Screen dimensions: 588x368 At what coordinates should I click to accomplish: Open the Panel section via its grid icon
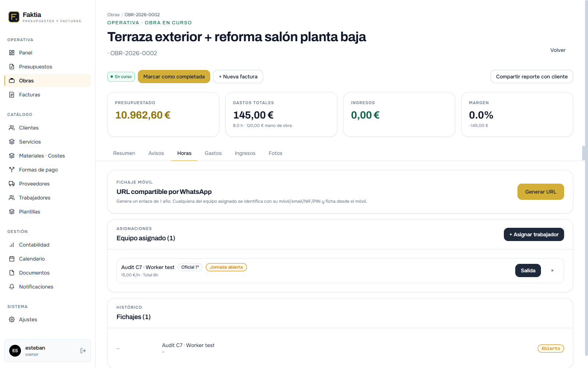pyautogui.click(x=12, y=53)
